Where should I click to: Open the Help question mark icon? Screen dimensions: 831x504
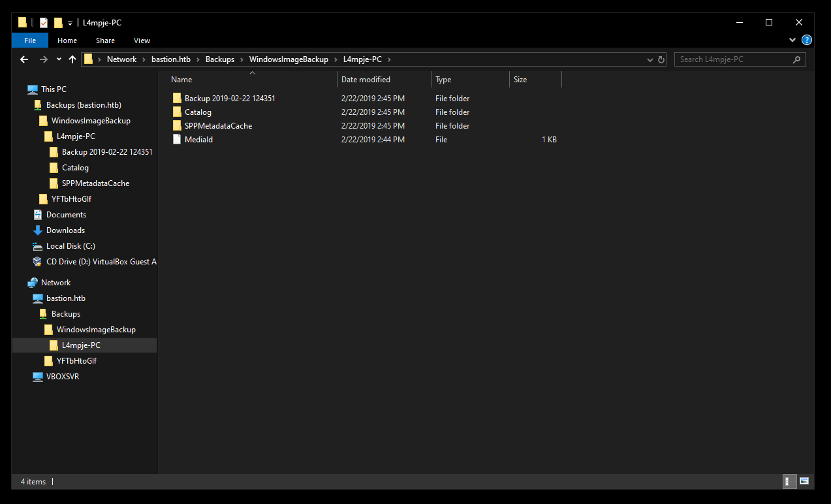[806, 40]
